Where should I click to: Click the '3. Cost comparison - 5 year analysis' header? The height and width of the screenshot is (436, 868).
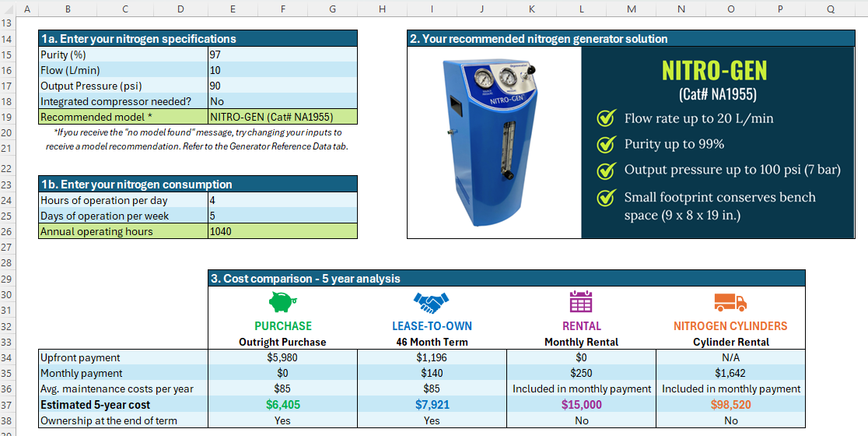[506, 278]
